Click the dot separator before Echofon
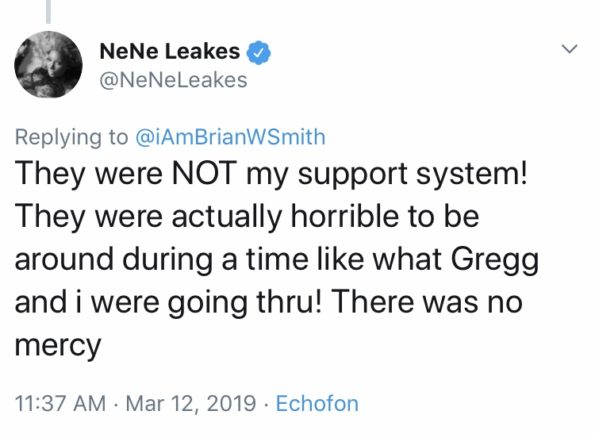This screenshot has height=434, width=595. (x=266, y=404)
